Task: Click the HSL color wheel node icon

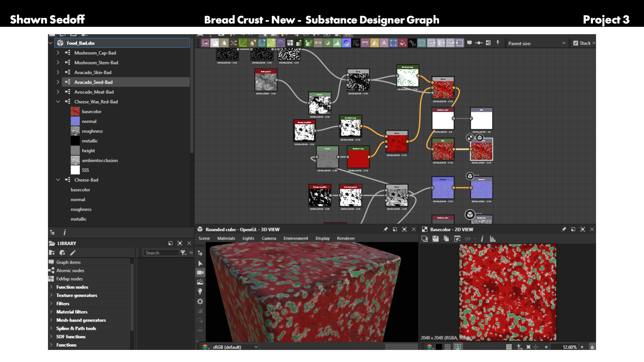Action: click(346, 43)
